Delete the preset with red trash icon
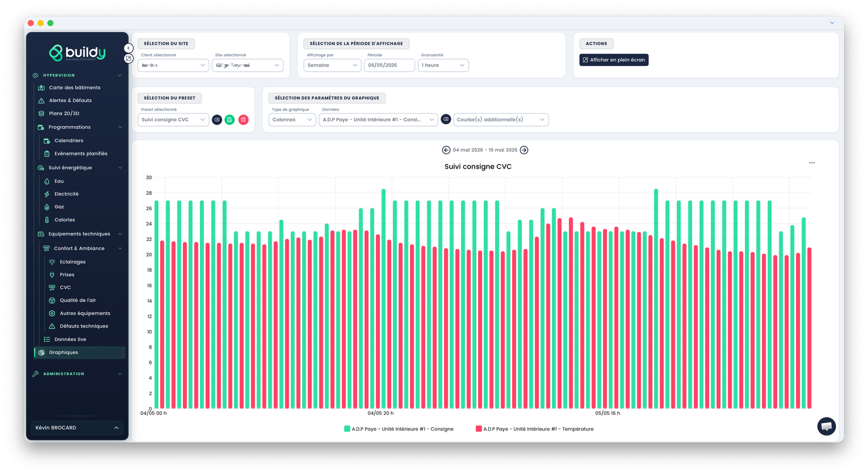The image size is (868, 474). [x=243, y=120]
